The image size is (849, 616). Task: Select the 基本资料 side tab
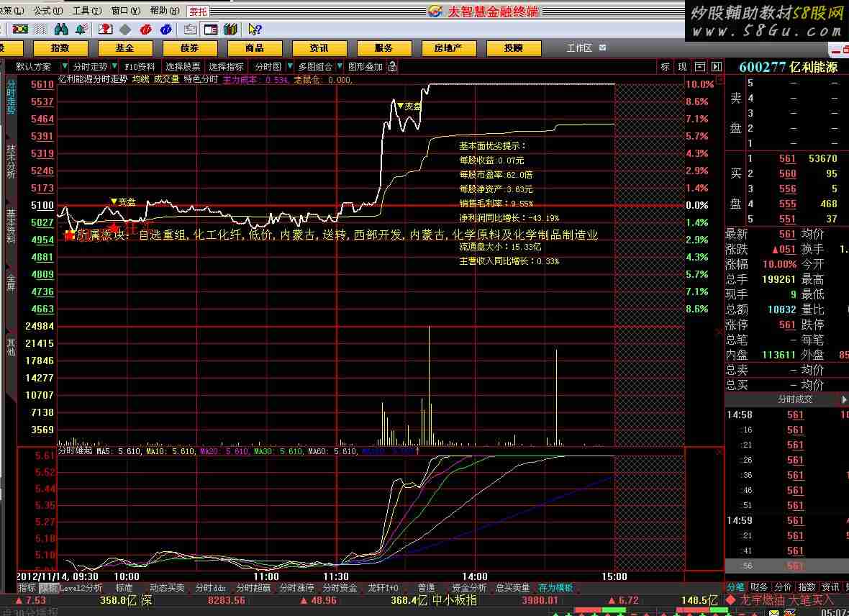pos(11,227)
